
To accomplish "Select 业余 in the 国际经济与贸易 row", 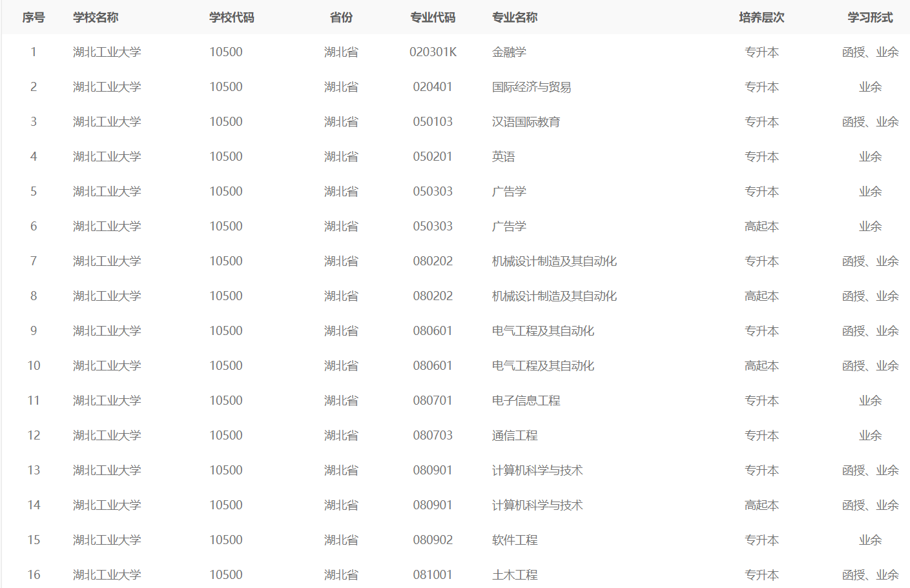I will tap(870, 87).
